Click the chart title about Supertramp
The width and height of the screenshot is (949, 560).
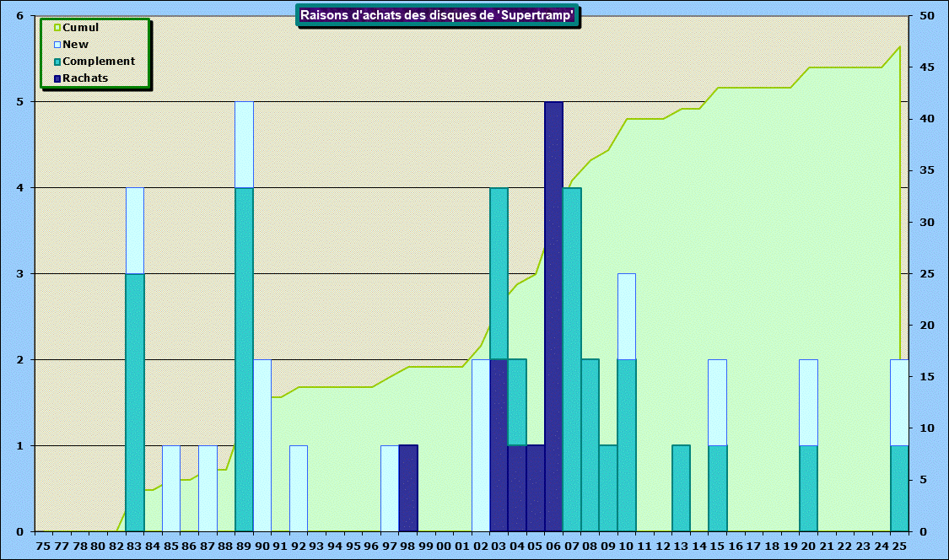click(x=438, y=15)
